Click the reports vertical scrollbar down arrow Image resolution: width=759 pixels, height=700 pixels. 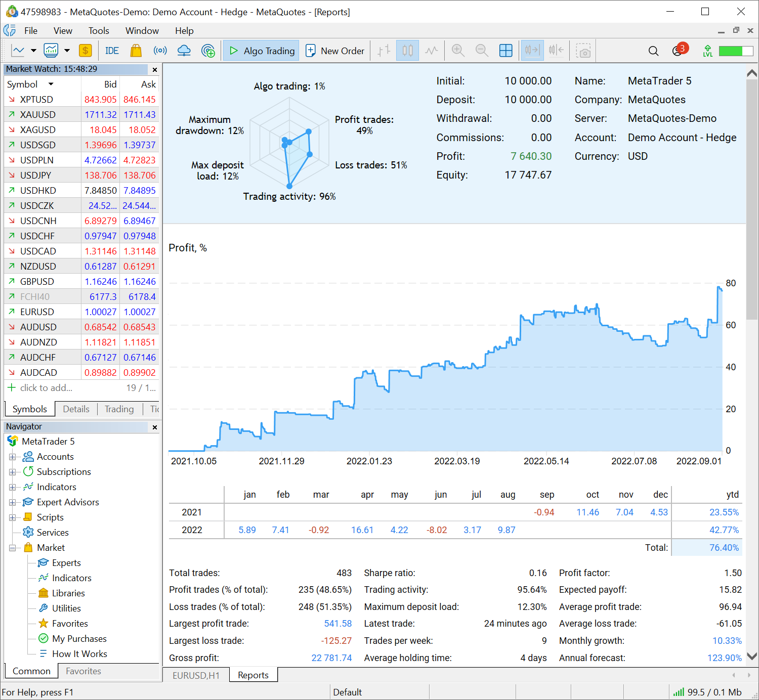tap(752, 657)
